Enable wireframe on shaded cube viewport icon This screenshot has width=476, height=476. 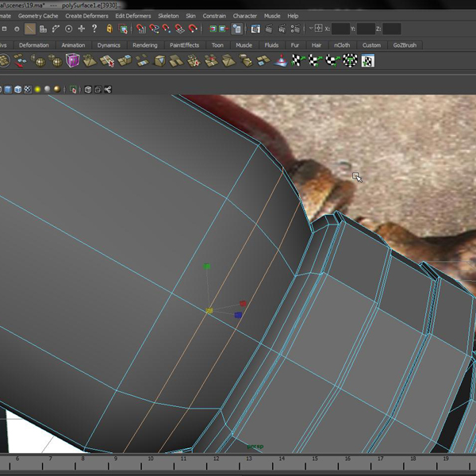[18, 89]
